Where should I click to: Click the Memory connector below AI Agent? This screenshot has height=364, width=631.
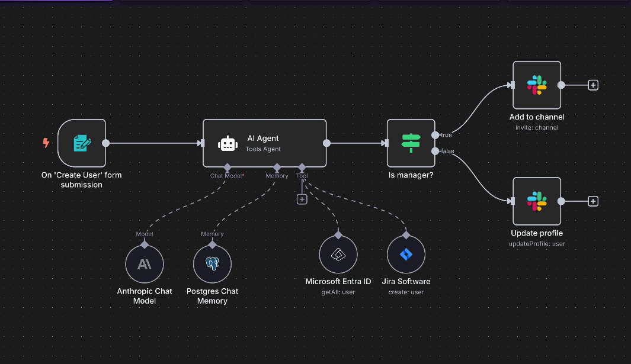point(277,168)
